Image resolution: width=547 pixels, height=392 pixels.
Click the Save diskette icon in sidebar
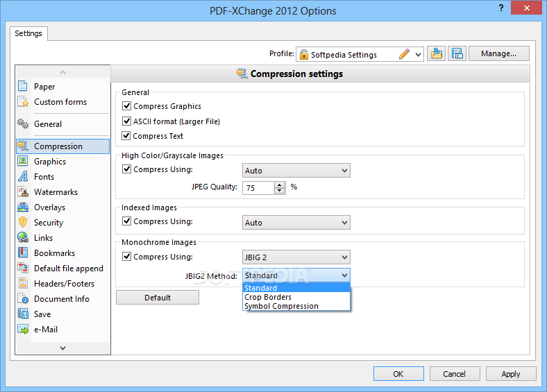tap(23, 314)
